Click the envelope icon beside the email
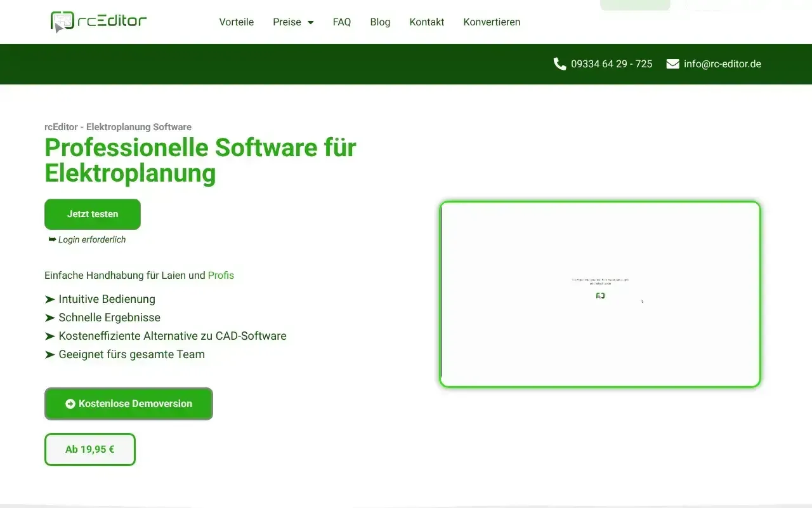 (x=672, y=64)
